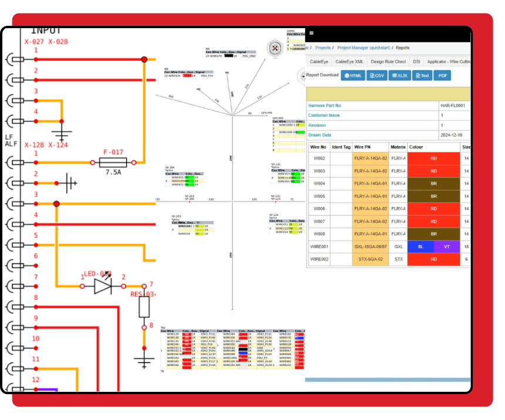Screen dimensions: 505x420
Task: Download the report as PDF
Action: 442,76
